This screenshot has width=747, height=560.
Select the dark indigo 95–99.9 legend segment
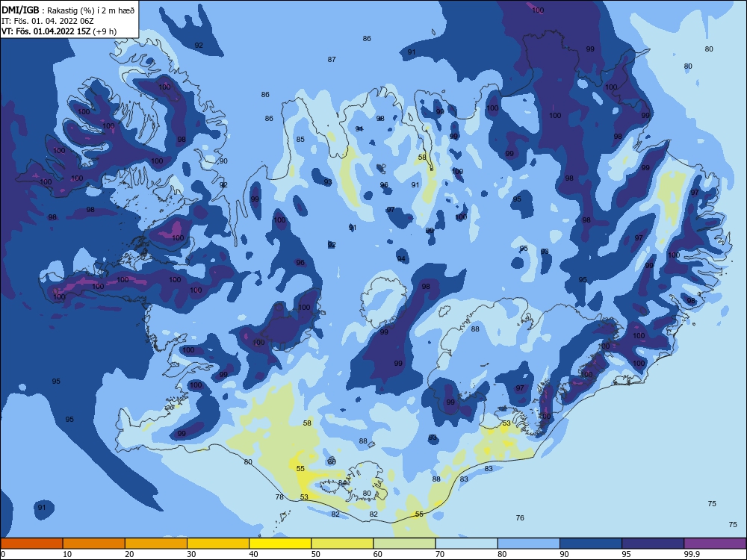click(x=653, y=544)
